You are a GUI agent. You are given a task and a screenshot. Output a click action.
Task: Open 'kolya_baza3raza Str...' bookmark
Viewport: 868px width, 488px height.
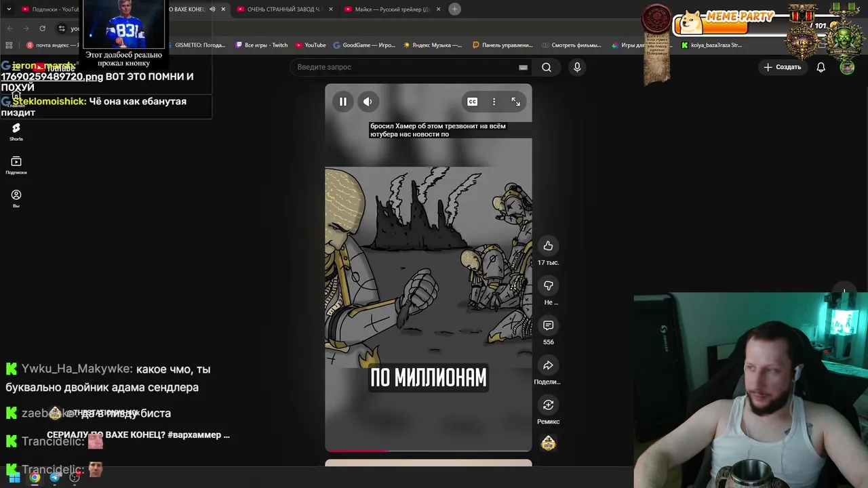point(712,45)
